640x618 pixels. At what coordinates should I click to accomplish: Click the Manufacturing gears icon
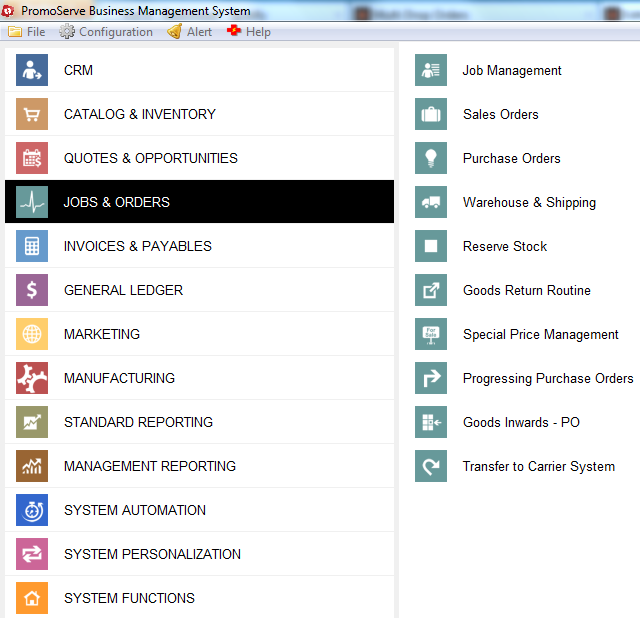point(32,378)
